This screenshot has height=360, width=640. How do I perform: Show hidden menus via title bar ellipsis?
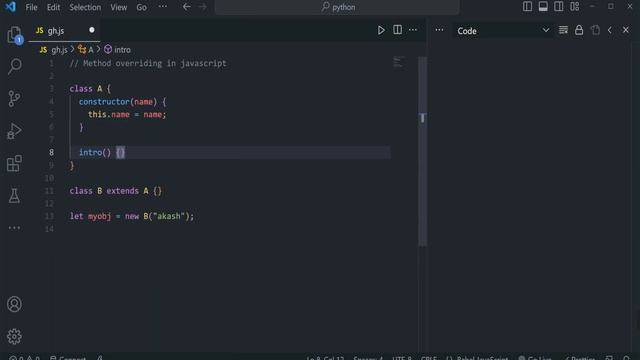click(x=162, y=7)
